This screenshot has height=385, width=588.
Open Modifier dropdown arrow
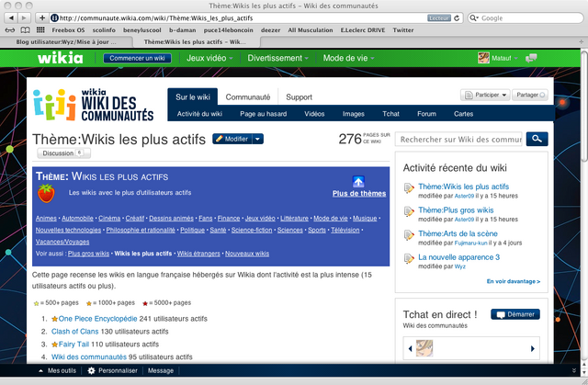coord(257,139)
